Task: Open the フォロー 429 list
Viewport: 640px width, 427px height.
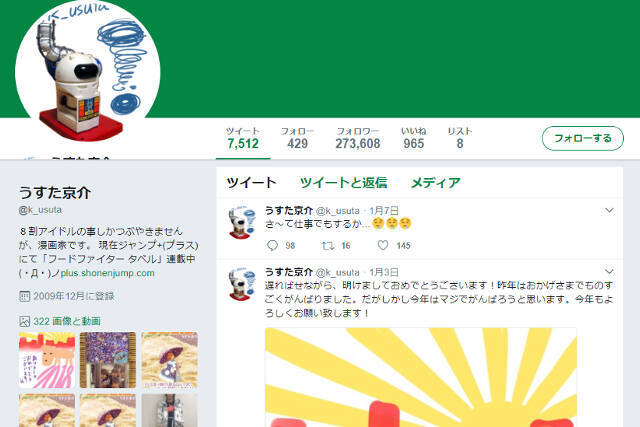Action: click(x=297, y=138)
